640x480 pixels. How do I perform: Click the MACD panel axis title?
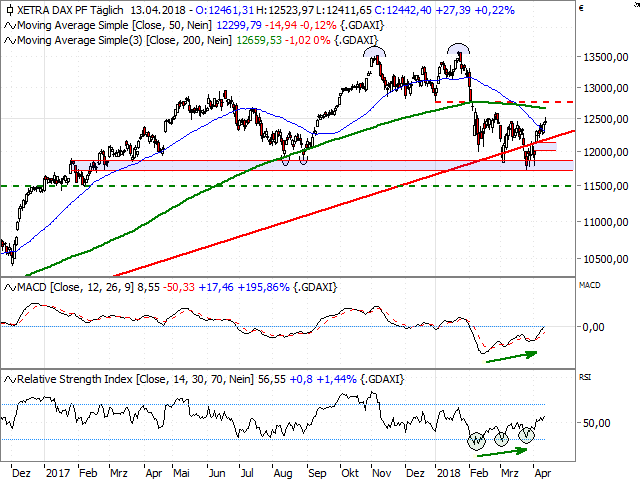coord(589,285)
